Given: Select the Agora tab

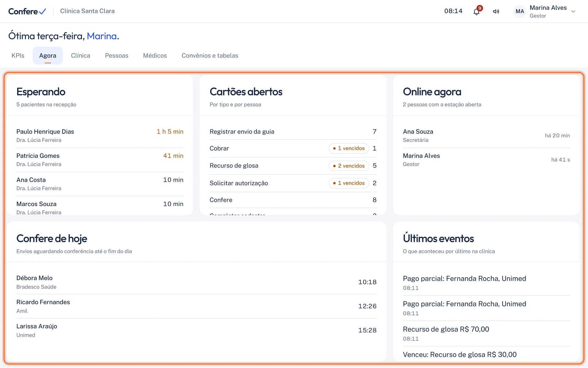Looking at the screenshot, I should click(x=48, y=56).
